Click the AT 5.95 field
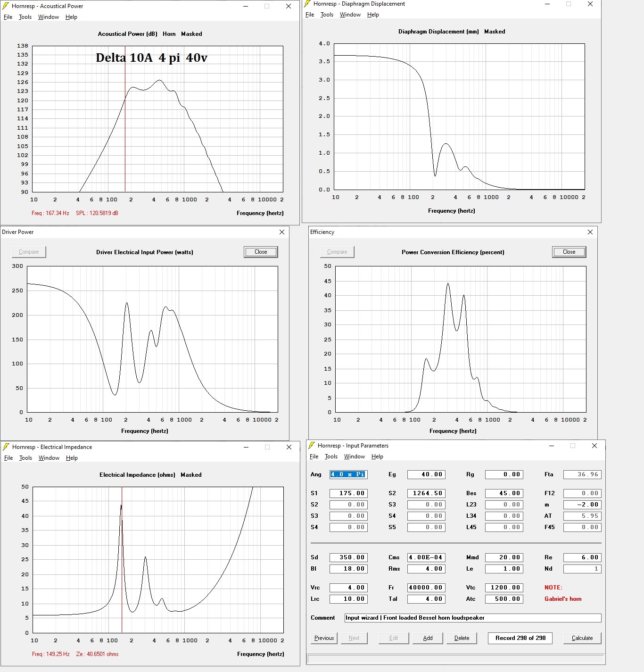This screenshot has width=644, height=672. (582, 516)
